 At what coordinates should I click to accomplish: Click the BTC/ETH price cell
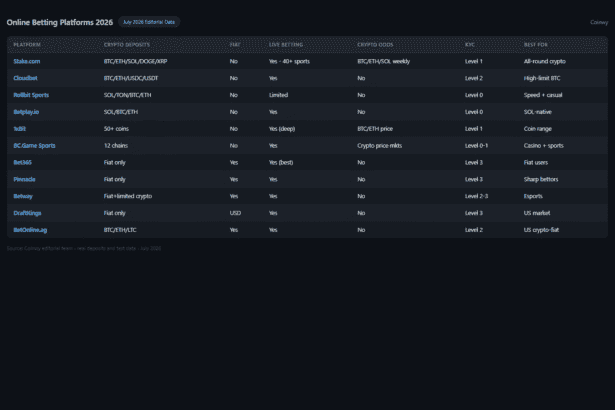[375, 129]
